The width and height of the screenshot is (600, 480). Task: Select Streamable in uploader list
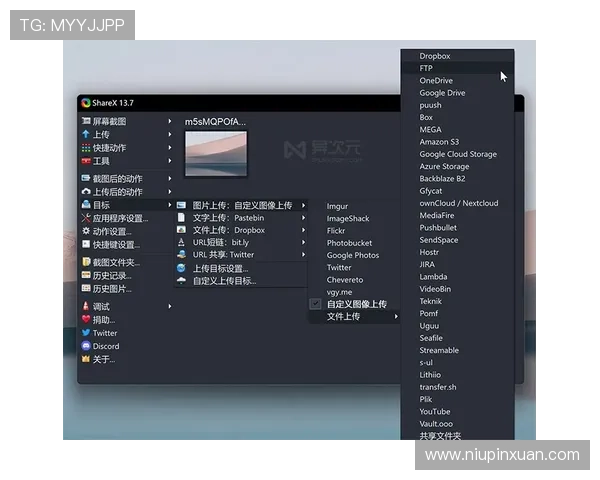(458, 350)
